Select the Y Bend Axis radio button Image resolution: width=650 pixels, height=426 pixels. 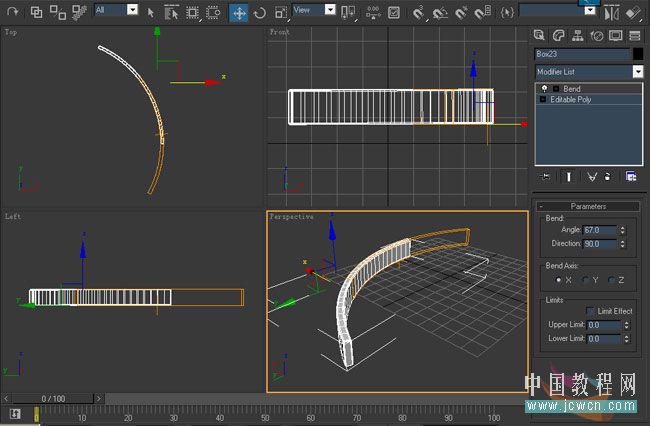pos(585,280)
